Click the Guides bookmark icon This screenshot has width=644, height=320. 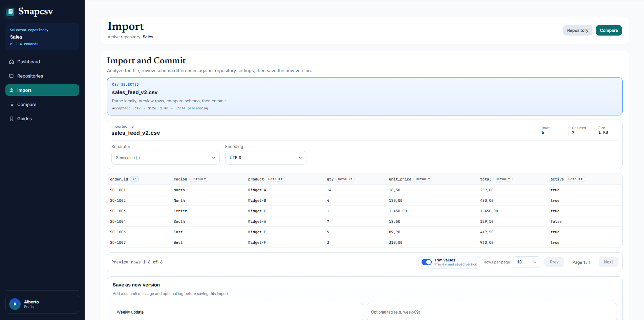(x=12, y=119)
